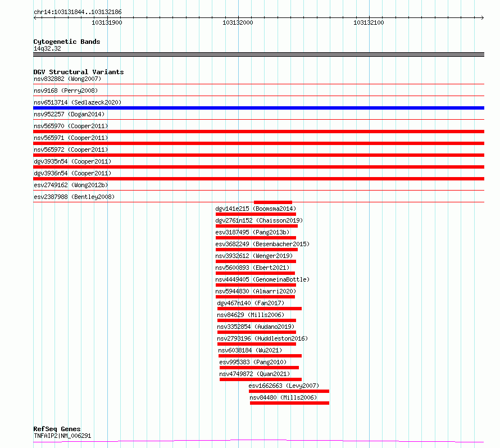Select nsv2793196 (Huddleston2016) variant label

tap(262, 338)
